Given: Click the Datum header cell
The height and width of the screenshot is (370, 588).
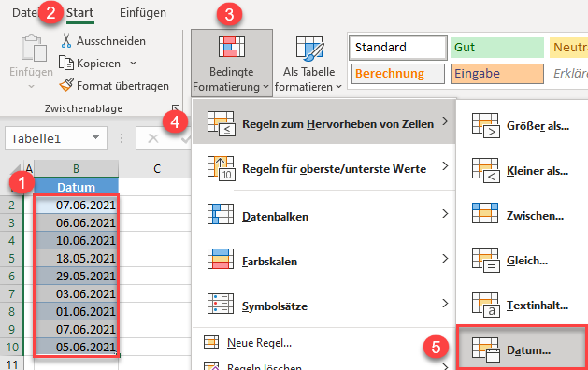Looking at the screenshot, I should click(76, 187).
